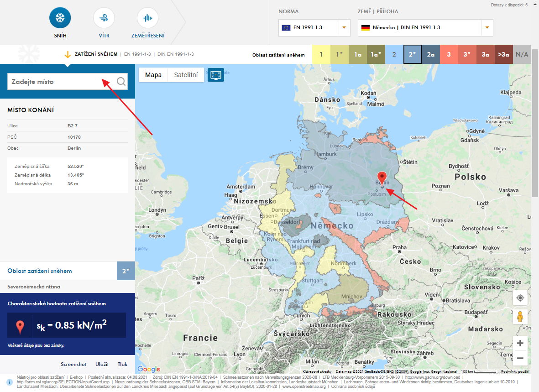Click the search magnifier icon
The image size is (539, 392).
click(121, 82)
